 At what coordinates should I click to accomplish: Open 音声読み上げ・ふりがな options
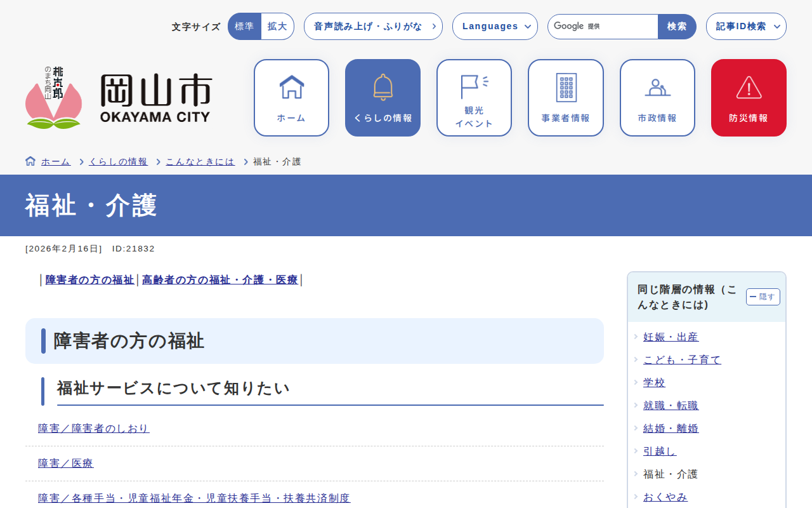point(373,27)
